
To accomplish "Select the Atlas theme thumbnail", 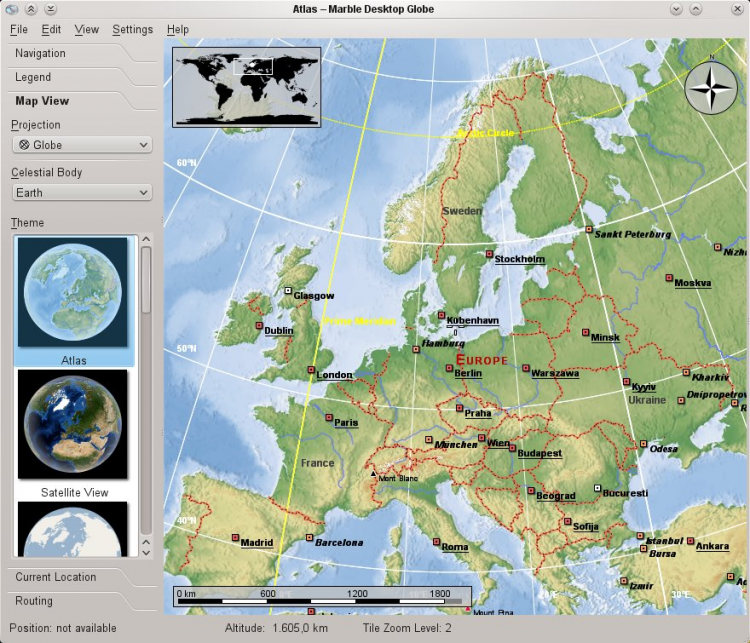I will tap(73, 292).
